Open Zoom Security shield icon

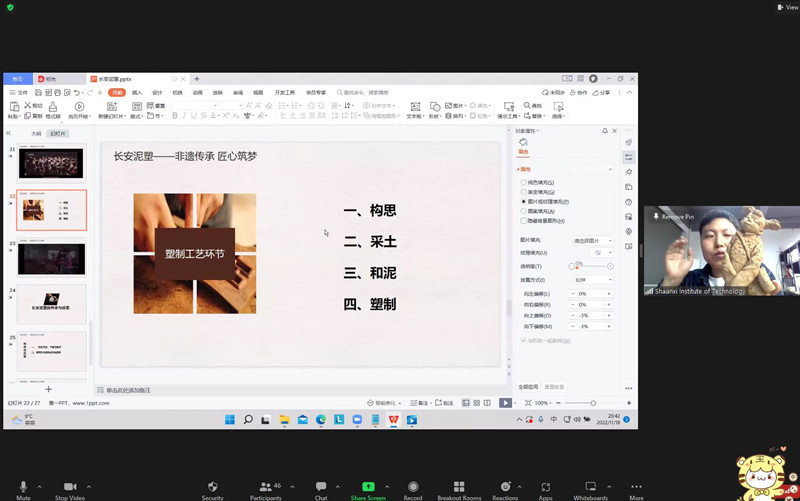(212, 486)
